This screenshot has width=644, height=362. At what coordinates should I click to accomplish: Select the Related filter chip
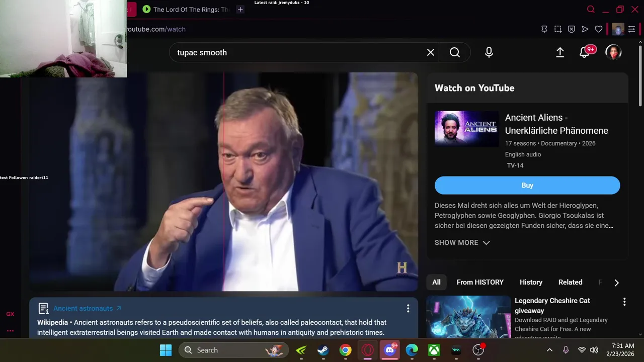coord(570,282)
